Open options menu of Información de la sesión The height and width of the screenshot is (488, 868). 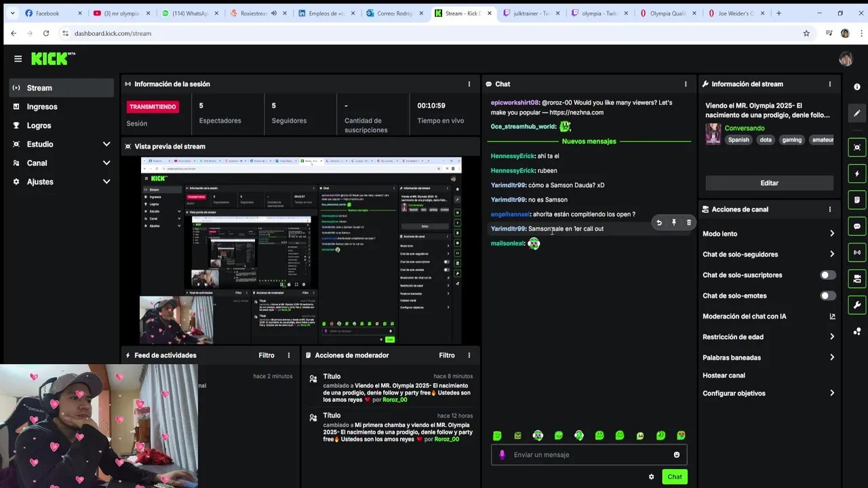click(x=469, y=84)
